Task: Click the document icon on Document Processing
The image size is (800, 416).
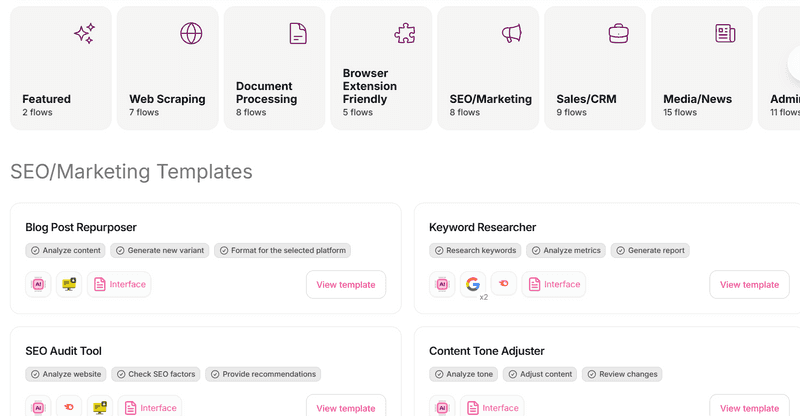Action: (x=298, y=34)
